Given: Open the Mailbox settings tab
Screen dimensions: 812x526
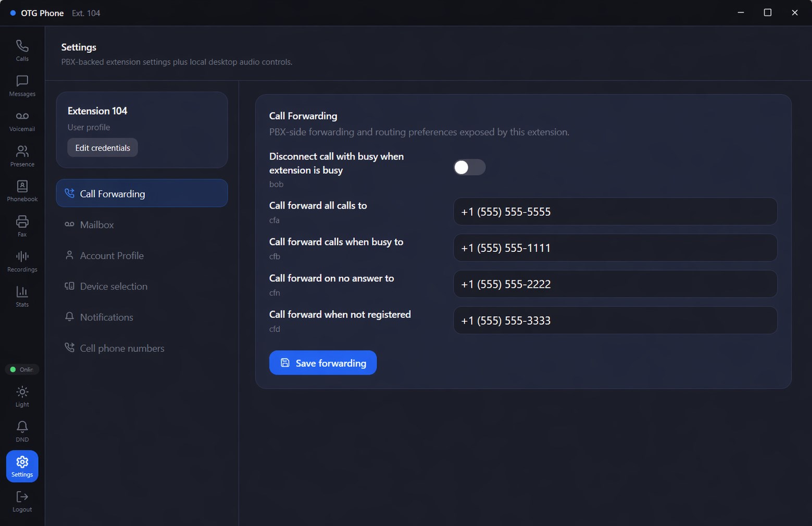Looking at the screenshot, I should coord(142,225).
